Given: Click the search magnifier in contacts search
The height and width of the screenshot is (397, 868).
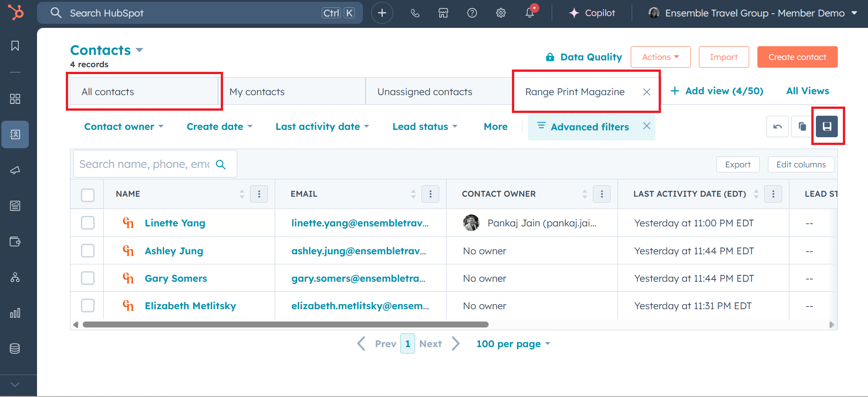Looking at the screenshot, I should coord(221,164).
